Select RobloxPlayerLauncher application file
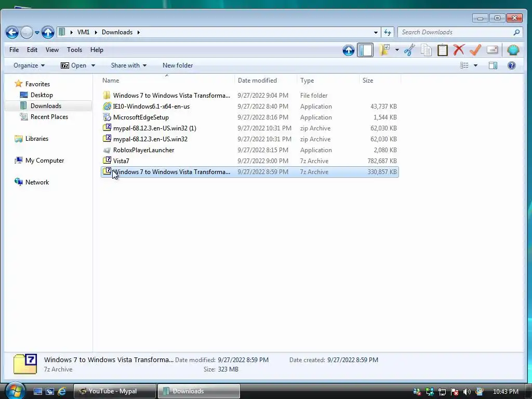Viewport: 532px width, 399px height. click(x=250, y=150)
